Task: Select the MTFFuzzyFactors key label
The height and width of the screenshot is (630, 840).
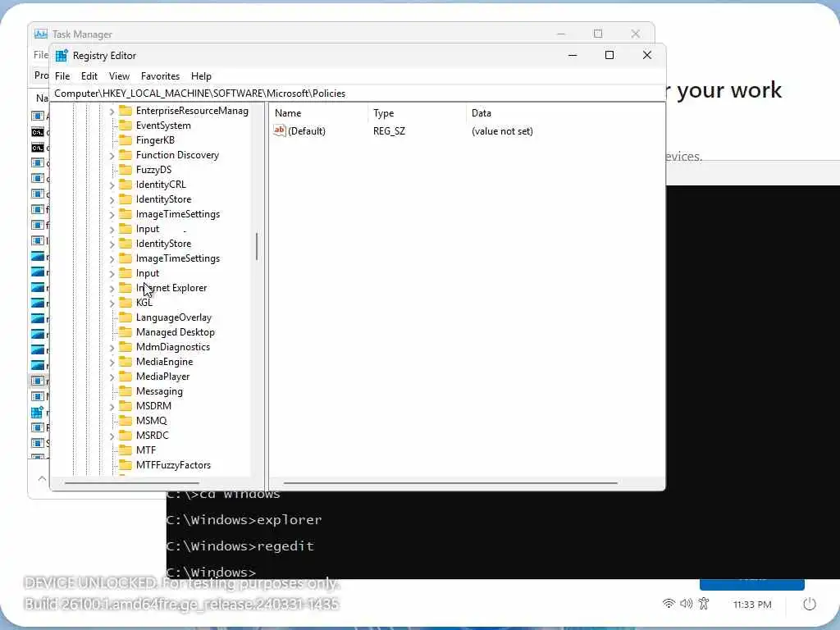Action: (173, 465)
